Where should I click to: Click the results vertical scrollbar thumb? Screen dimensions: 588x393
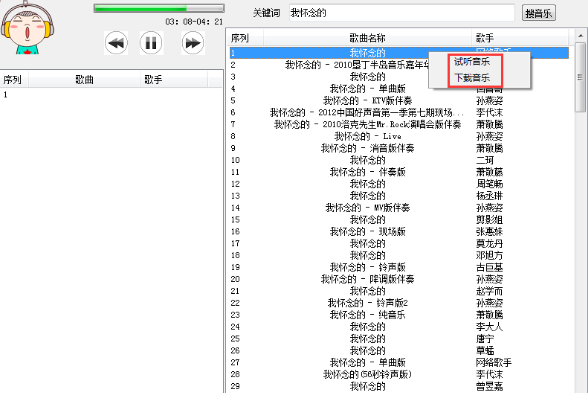(x=580, y=76)
